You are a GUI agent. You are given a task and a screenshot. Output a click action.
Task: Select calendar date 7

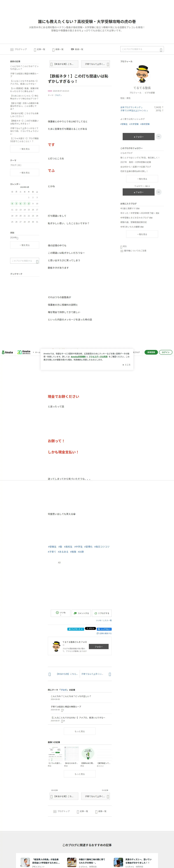click(25, 204)
